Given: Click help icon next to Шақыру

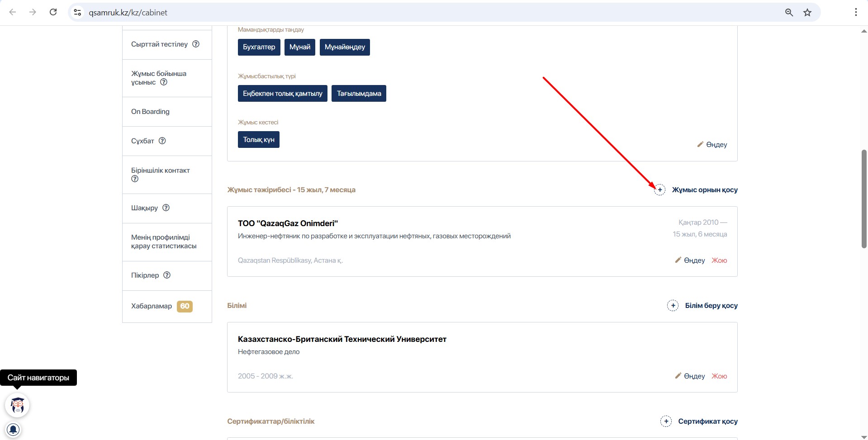Looking at the screenshot, I should 166,208.
